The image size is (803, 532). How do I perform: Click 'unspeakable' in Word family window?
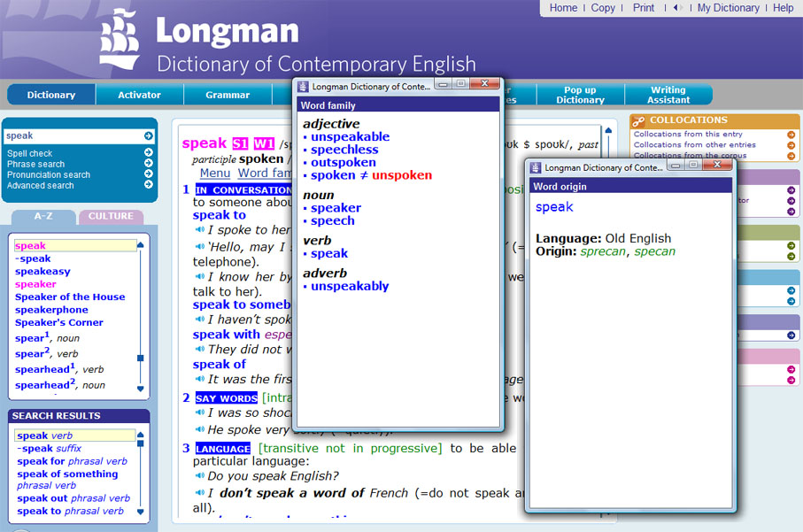350,137
